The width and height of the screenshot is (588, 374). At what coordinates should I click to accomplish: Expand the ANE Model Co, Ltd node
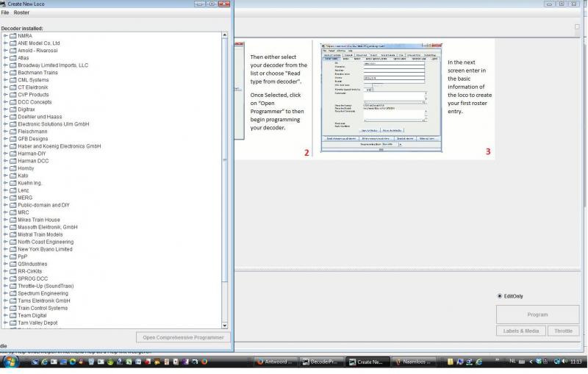5,43
